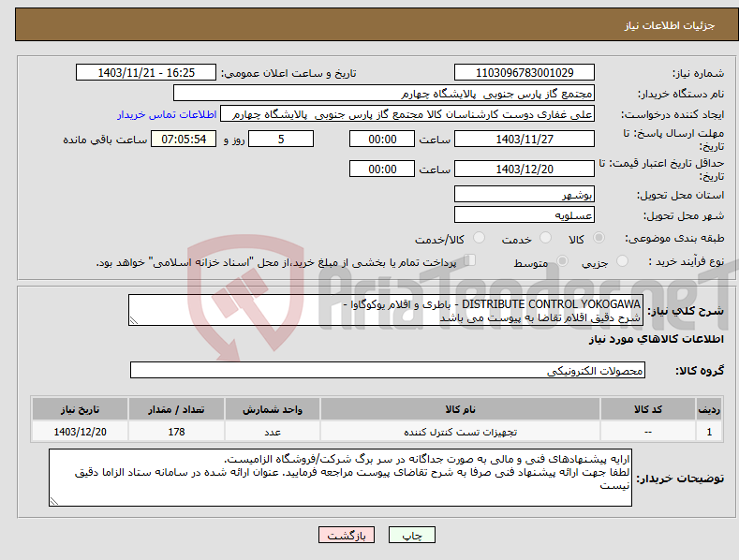Click the ردیف column header
Image resolution: width=739 pixels, height=560 pixels.
pyautogui.click(x=709, y=409)
